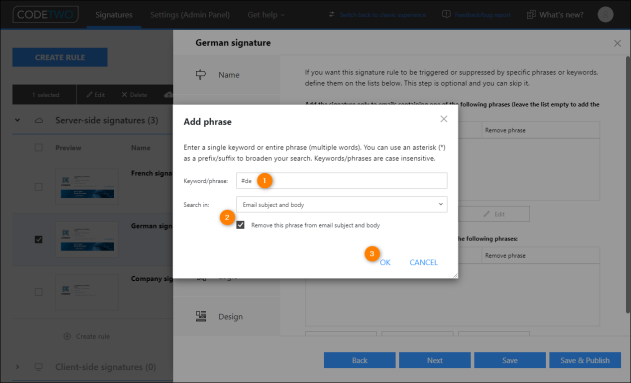Check the Company signature row checkbox

(39, 292)
